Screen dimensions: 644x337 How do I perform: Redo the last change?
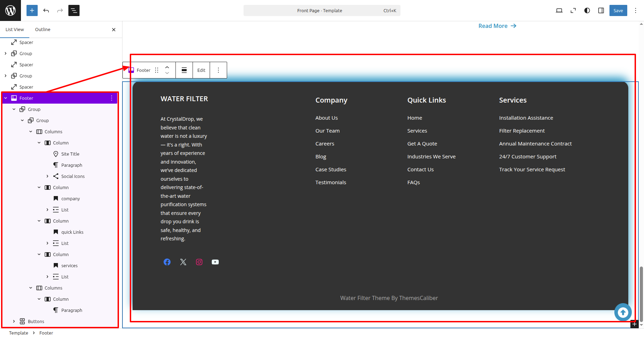coord(60,10)
